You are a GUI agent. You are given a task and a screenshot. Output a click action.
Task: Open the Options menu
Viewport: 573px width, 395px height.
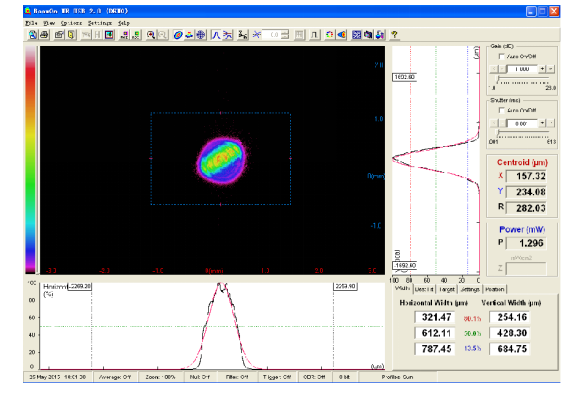(x=71, y=23)
